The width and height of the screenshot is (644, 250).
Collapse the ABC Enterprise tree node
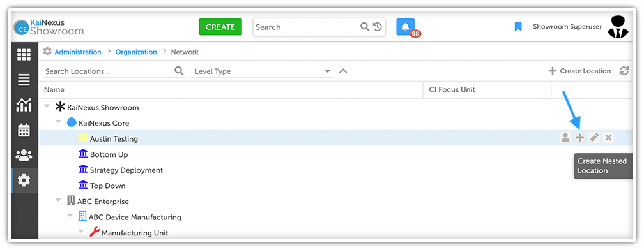click(x=59, y=200)
